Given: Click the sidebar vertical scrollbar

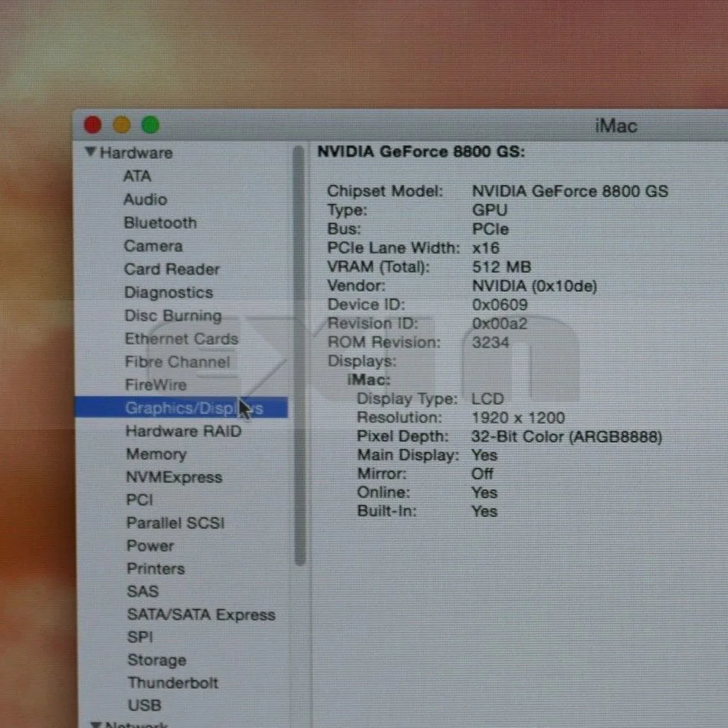Looking at the screenshot, I should point(300,356).
